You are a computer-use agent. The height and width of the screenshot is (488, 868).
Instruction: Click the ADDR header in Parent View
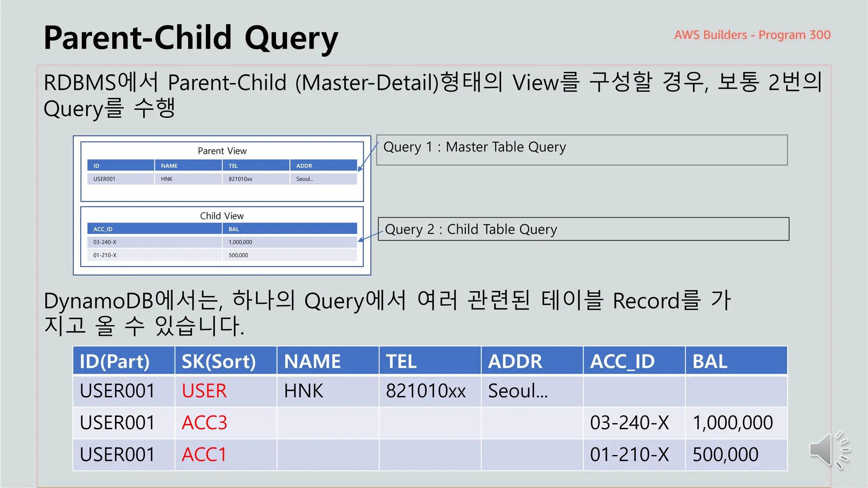coord(324,166)
